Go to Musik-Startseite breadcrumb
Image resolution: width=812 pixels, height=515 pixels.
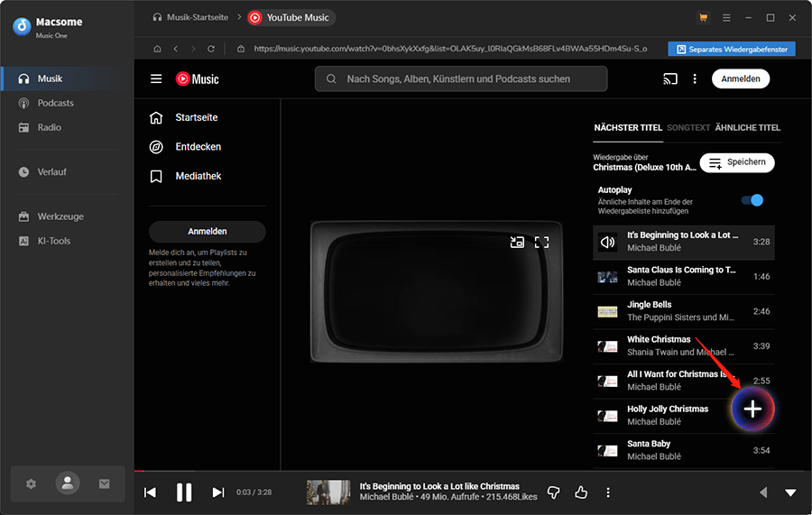190,17
